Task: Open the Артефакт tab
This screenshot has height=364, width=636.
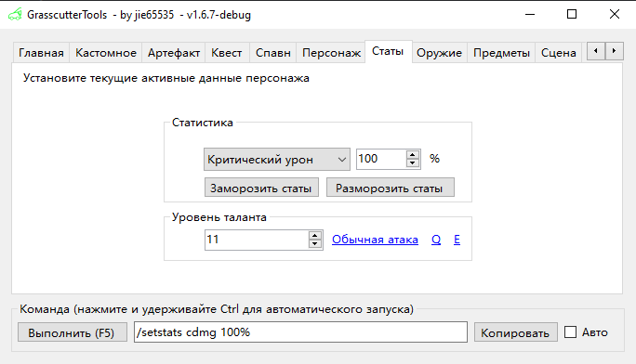Action: point(174,53)
